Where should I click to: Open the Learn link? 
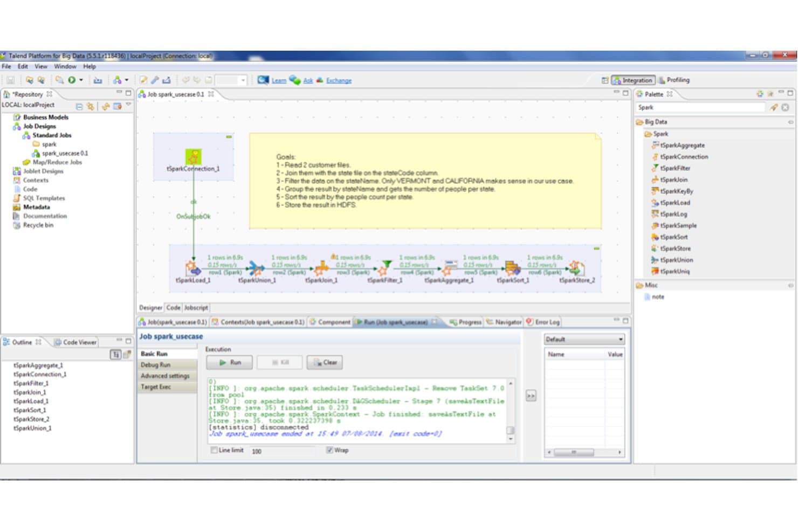pyautogui.click(x=279, y=80)
